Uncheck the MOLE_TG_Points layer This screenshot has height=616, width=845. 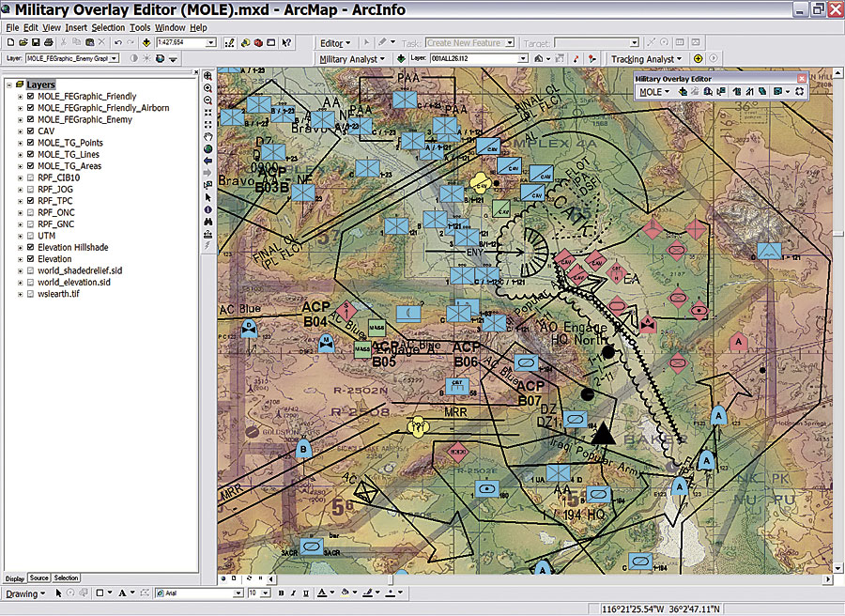[x=31, y=143]
